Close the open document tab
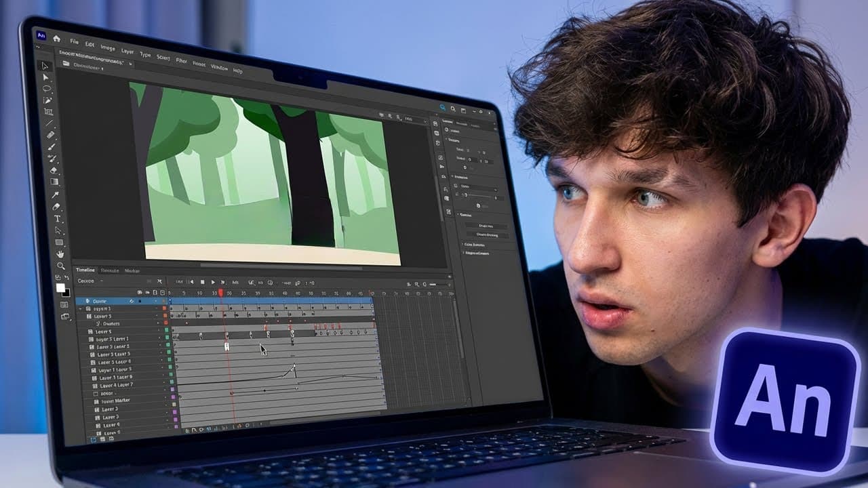Viewport: 868px width, 488px height. tap(131, 64)
